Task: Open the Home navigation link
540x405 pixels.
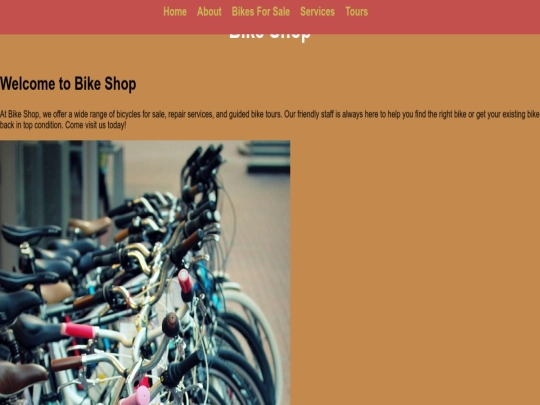Action: click(x=175, y=12)
